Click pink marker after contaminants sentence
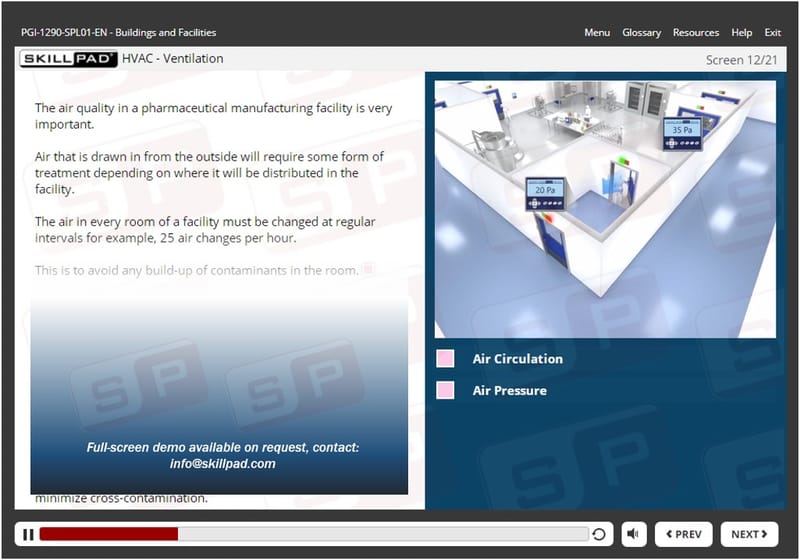The height and width of the screenshot is (560, 800). 368,269
